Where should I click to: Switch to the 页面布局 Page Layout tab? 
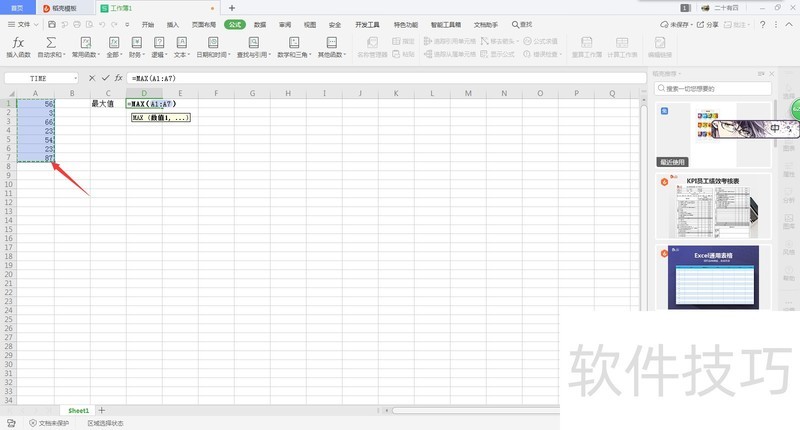[x=204, y=24]
